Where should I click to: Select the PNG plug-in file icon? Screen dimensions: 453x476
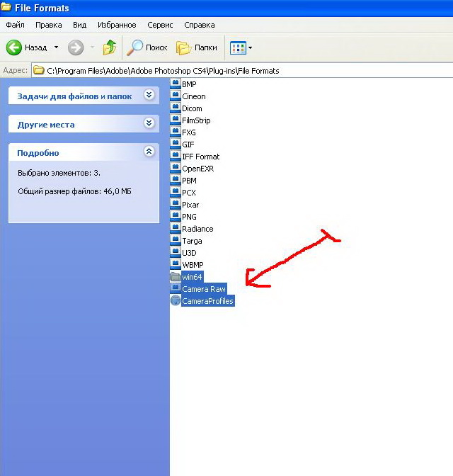pos(176,217)
